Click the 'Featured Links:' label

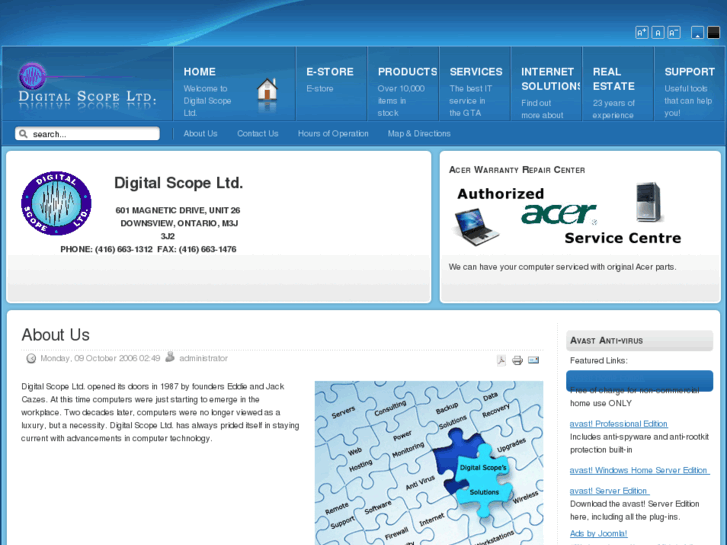click(599, 360)
